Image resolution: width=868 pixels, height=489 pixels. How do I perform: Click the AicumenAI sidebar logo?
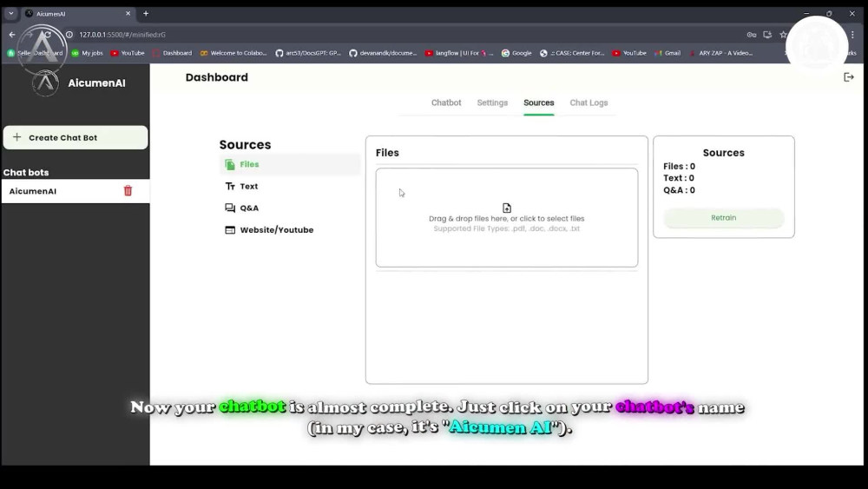(x=45, y=83)
